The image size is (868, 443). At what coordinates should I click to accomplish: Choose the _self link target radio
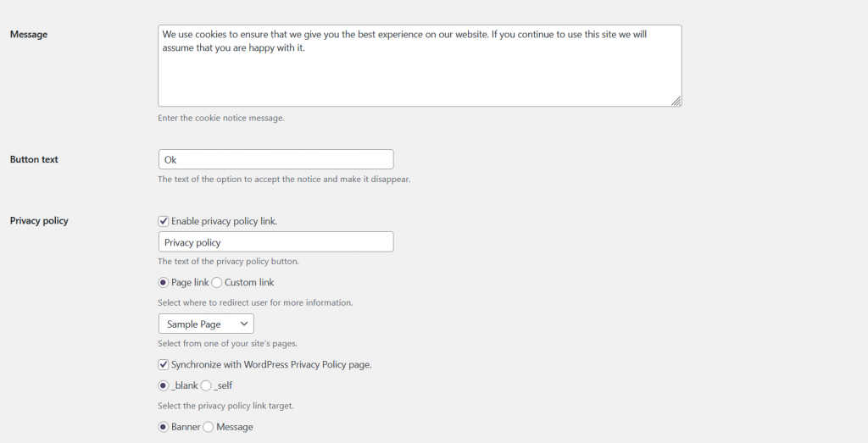(x=206, y=385)
